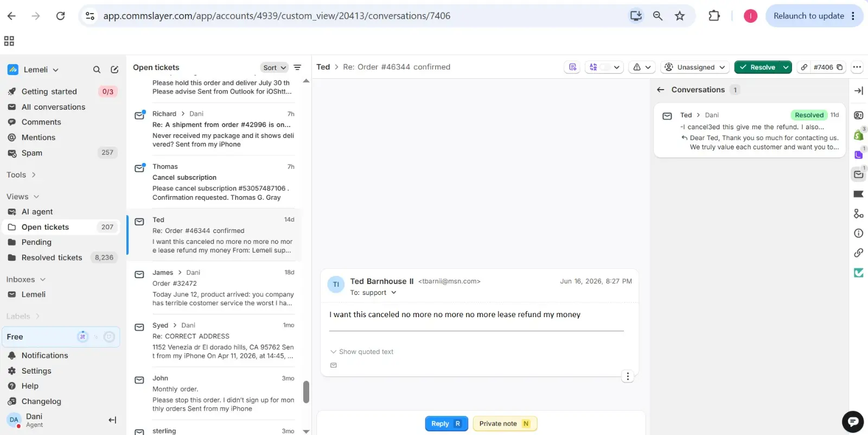Go back from Conversations panel

[661, 90]
